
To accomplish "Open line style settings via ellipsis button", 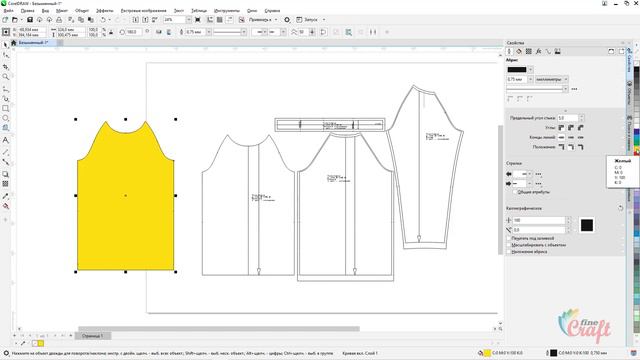I will pos(574,89).
